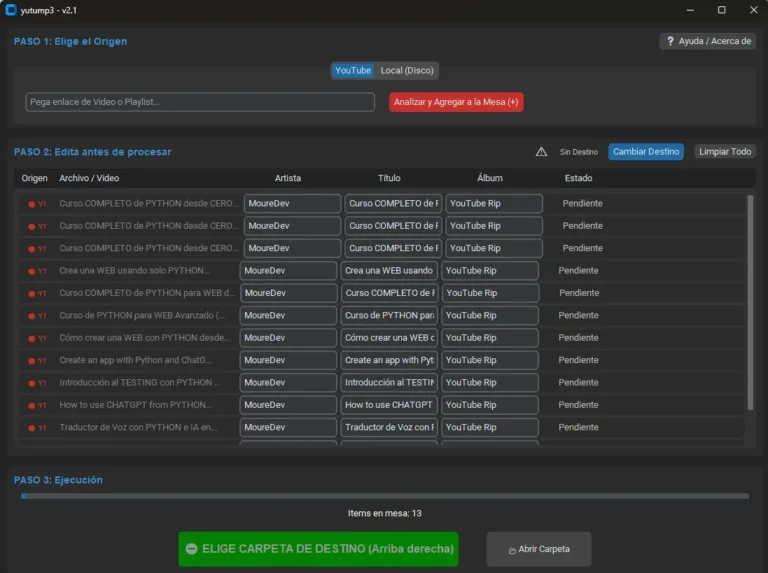Click the warning triangle next to Sin Destino

(x=541, y=152)
